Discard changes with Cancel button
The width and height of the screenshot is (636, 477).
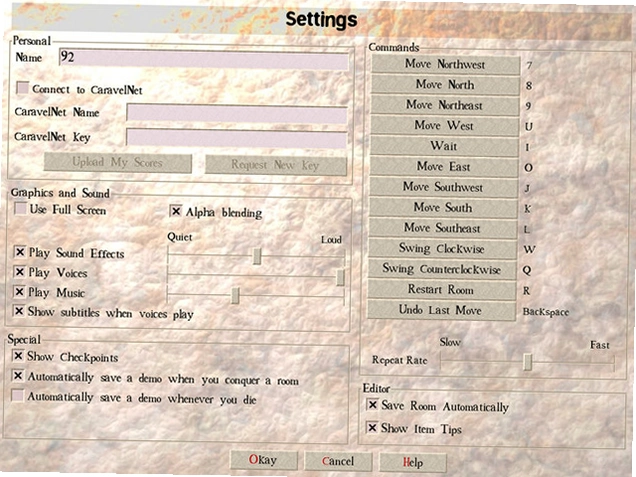click(x=338, y=461)
